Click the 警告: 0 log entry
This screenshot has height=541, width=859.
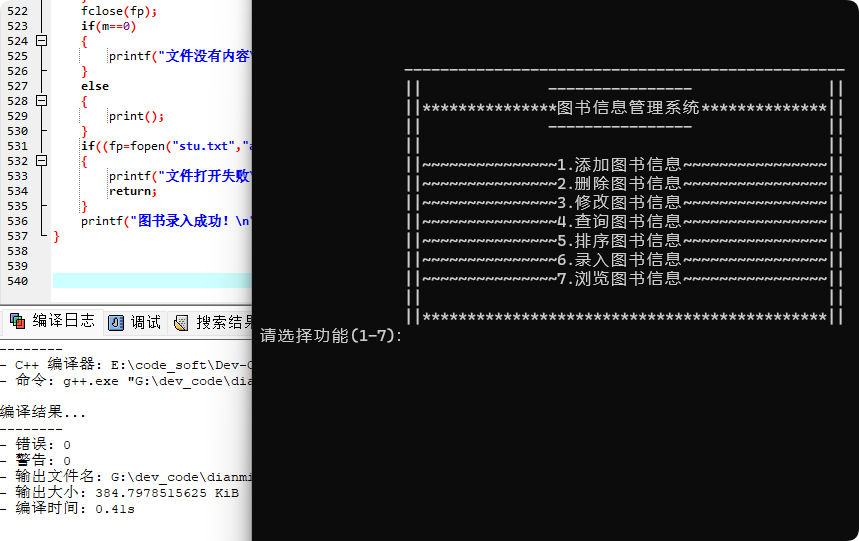point(36,461)
